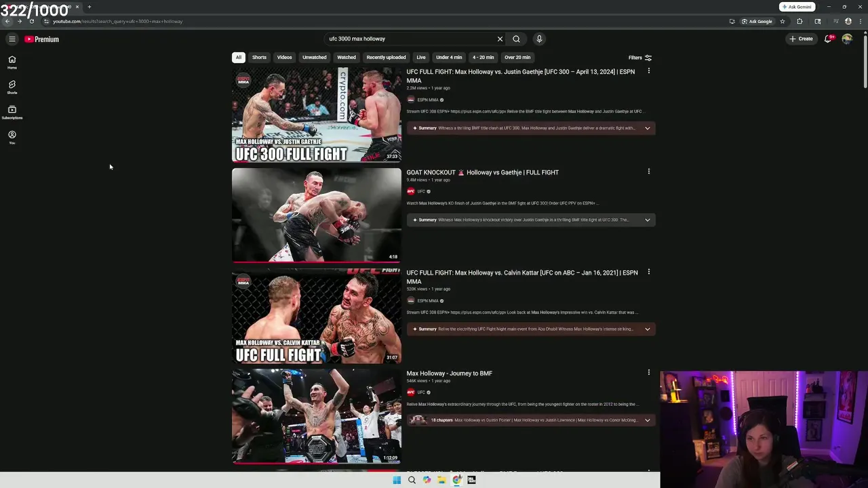Viewport: 868px width, 488px height.
Task: Open a new browser tab with the plus icon
Action: [89, 7]
